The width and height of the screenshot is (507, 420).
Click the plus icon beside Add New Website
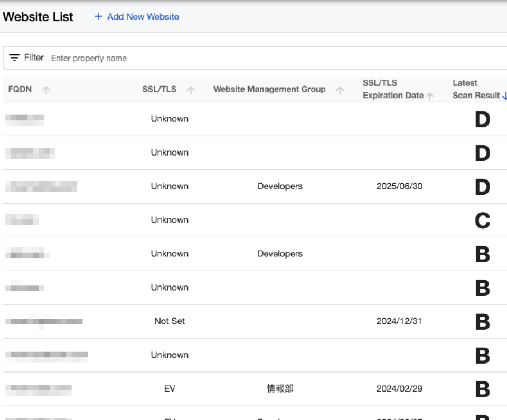98,17
